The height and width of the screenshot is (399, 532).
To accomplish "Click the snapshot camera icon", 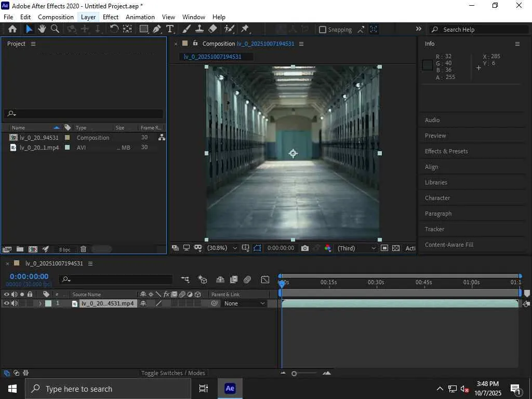I will [305, 248].
